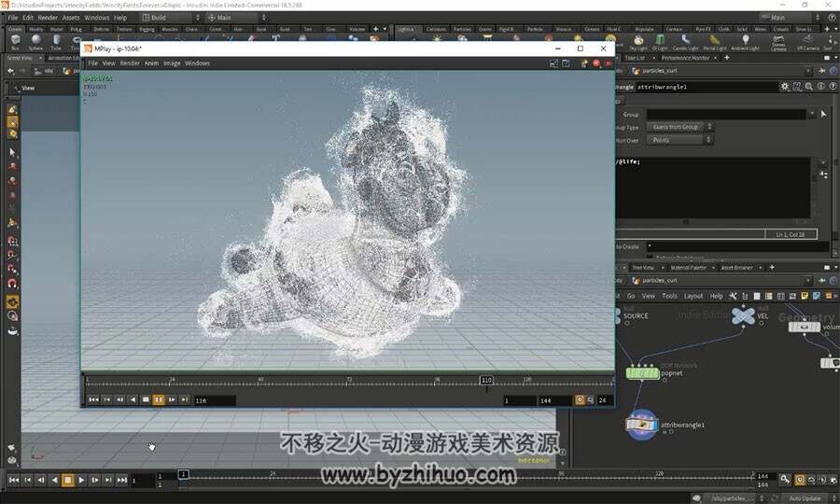Click the Group parameter text field
The image size is (840, 504).
click(726, 114)
